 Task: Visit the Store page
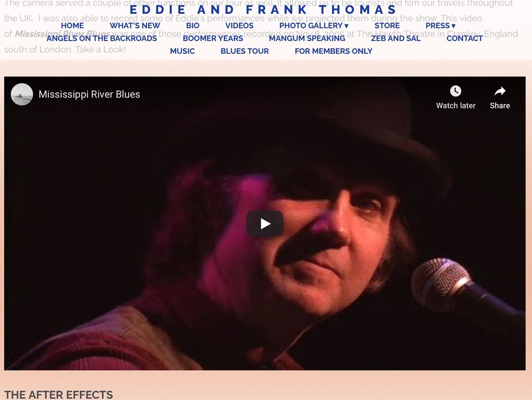(x=387, y=26)
